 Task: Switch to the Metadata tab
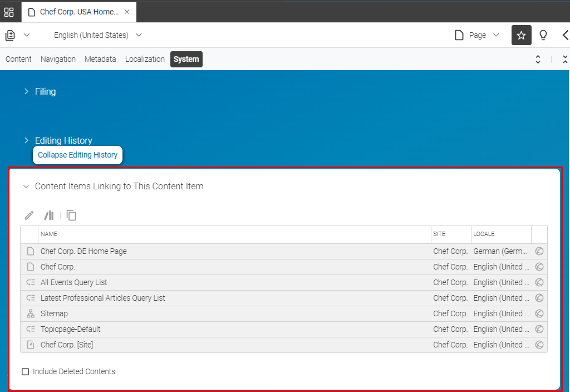(x=100, y=59)
